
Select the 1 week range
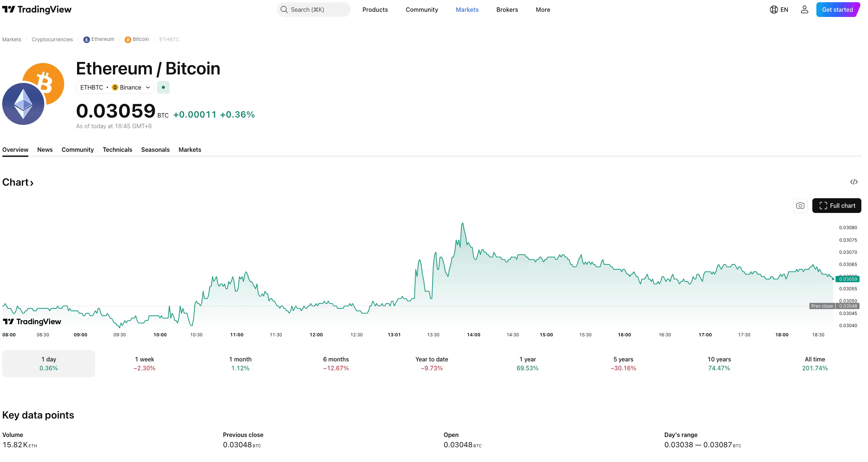145,364
